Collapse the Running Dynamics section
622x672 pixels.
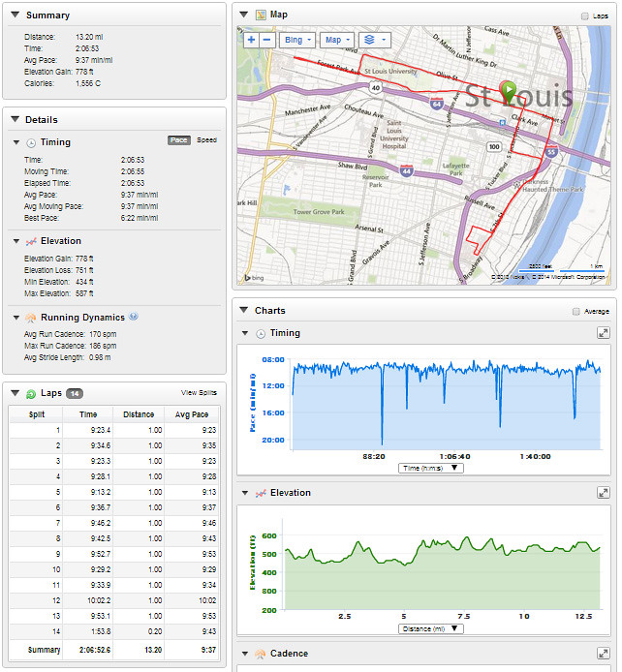[x=16, y=318]
